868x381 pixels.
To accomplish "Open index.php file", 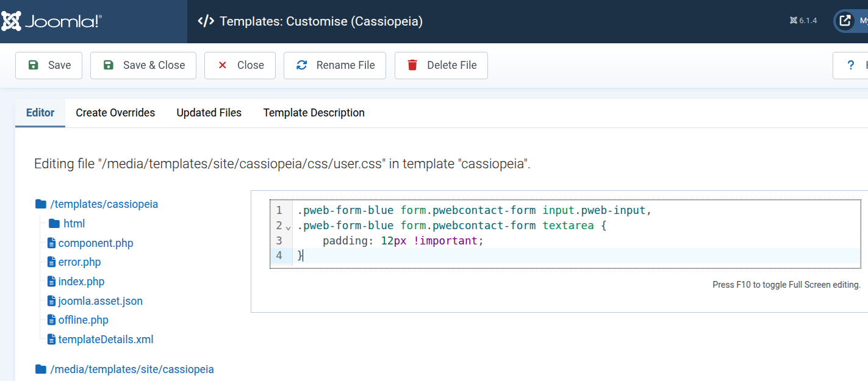I will coord(82,282).
